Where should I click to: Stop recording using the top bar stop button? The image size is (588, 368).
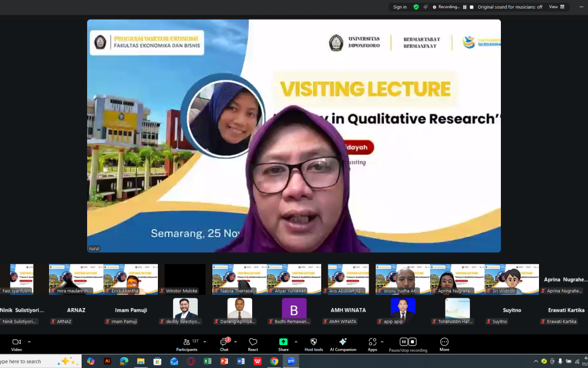[471, 7]
